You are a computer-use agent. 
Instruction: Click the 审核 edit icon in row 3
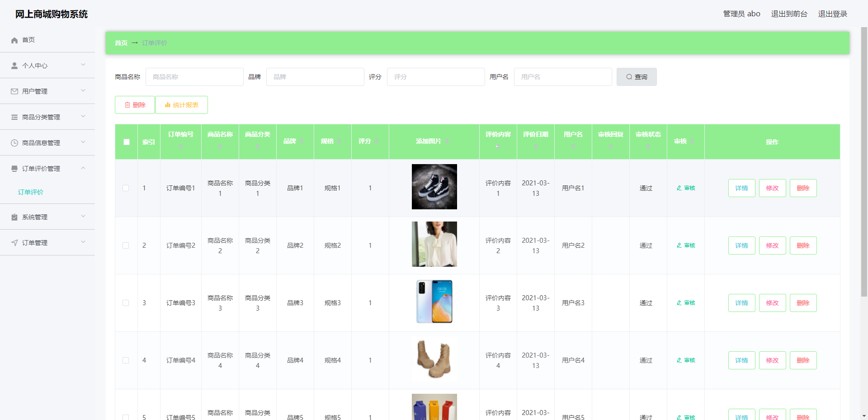click(x=679, y=303)
